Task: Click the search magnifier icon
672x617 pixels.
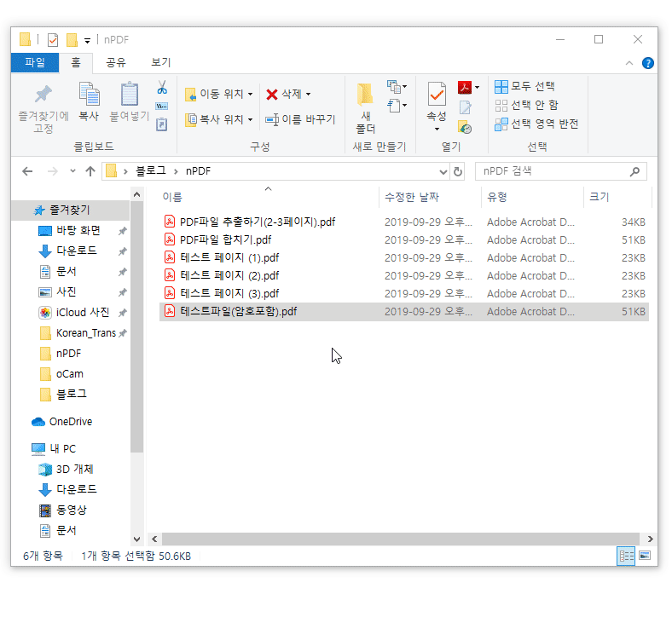Action: coord(634,171)
